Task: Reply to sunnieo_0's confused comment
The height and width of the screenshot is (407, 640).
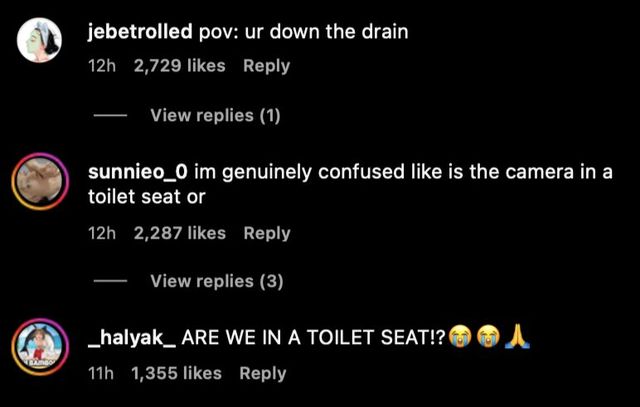Action: 267,233
